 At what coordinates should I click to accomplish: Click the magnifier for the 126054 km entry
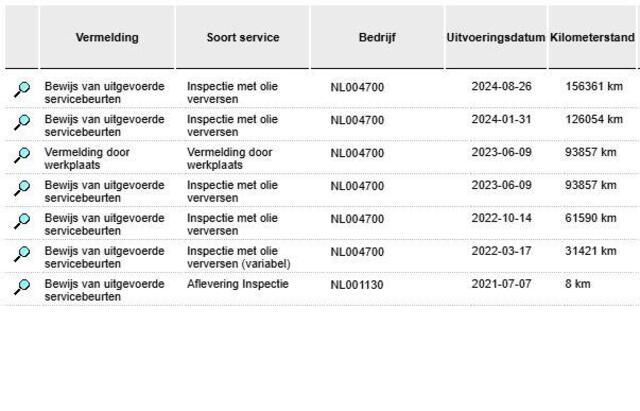[21, 123]
